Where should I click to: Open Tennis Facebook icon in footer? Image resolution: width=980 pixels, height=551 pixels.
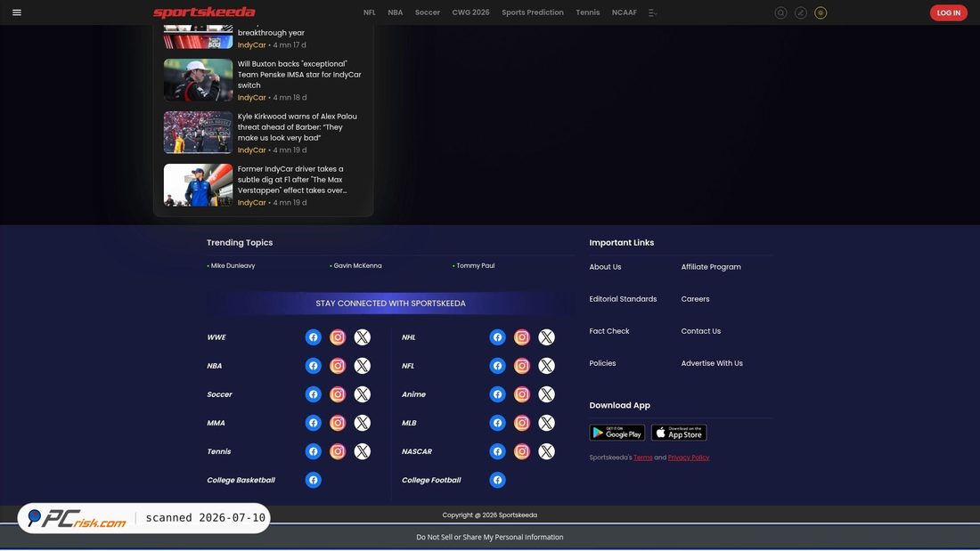[313, 451]
